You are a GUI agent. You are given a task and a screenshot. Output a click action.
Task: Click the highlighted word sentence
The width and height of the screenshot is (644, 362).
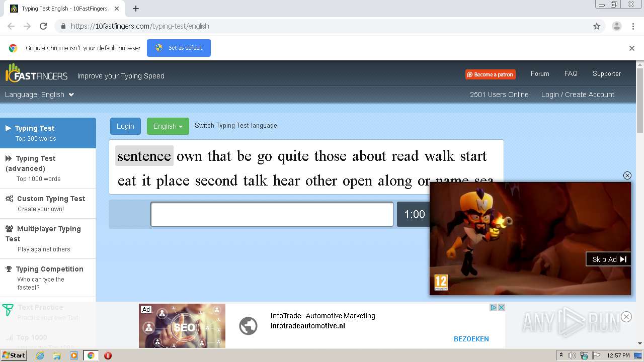tap(144, 156)
